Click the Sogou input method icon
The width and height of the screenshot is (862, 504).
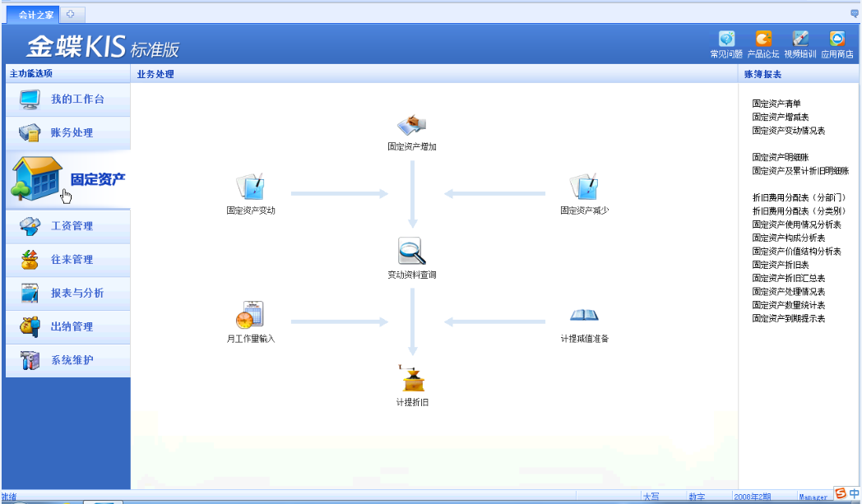pyautogui.click(x=841, y=493)
